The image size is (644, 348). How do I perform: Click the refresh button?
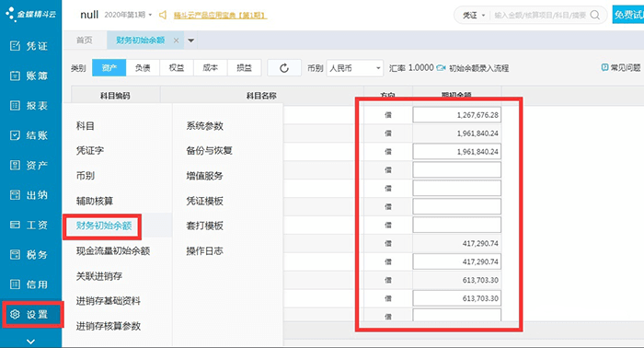coord(283,68)
